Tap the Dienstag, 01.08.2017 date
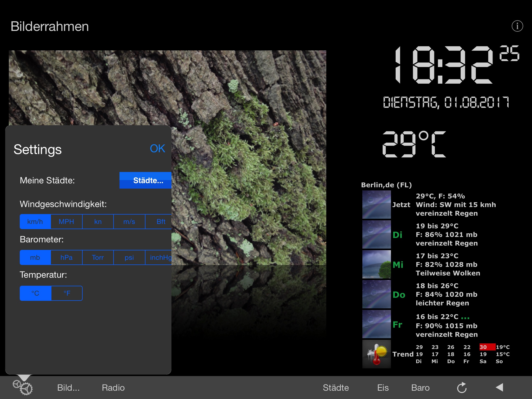Viewport: 532px width, 399px height. [x=446, y=102]
